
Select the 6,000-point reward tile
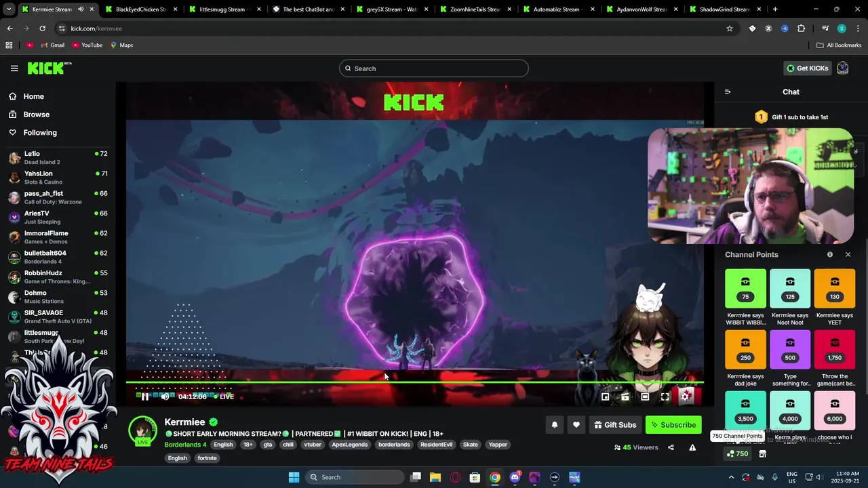click(x=835, y=411)
